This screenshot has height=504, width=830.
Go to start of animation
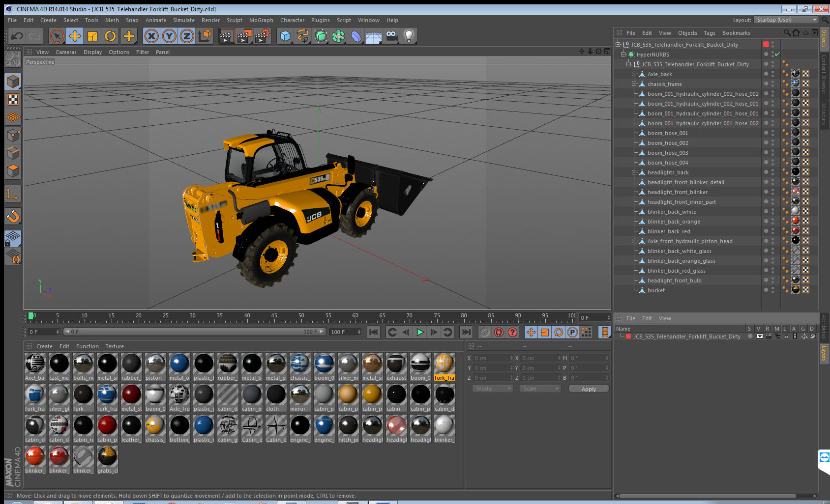pyautogui.click(x=374, y=332)
